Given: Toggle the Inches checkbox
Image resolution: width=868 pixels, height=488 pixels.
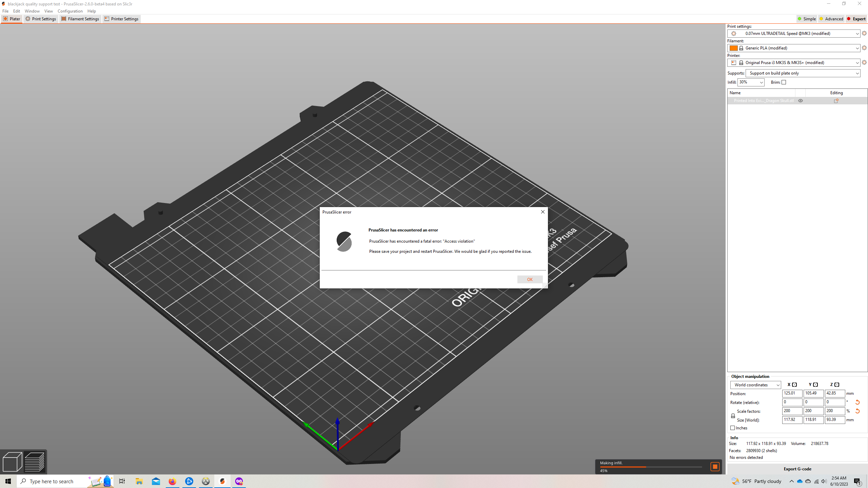Looking at the screenshot, I should (x=732, y=428).
